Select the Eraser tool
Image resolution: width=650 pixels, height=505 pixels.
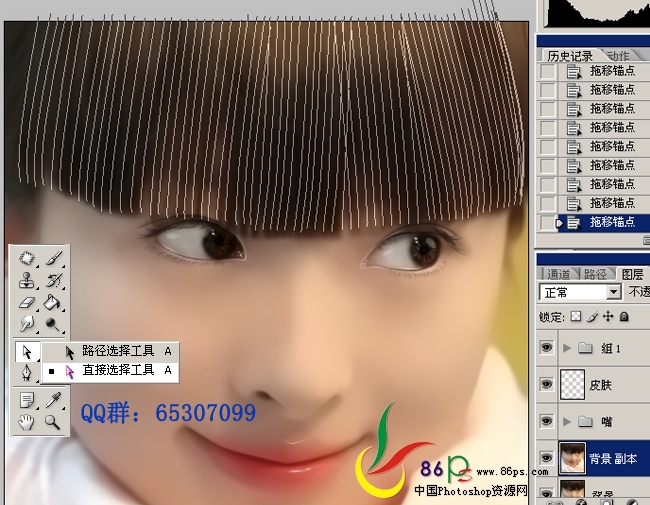(27, 302)
